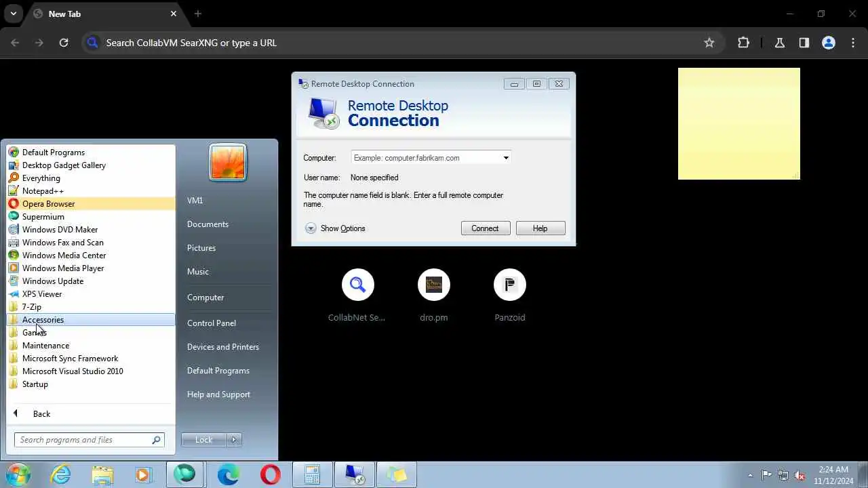Launch Opera Browser from Start menu
This screenshot has height=488, width=868.
[91, 204]
